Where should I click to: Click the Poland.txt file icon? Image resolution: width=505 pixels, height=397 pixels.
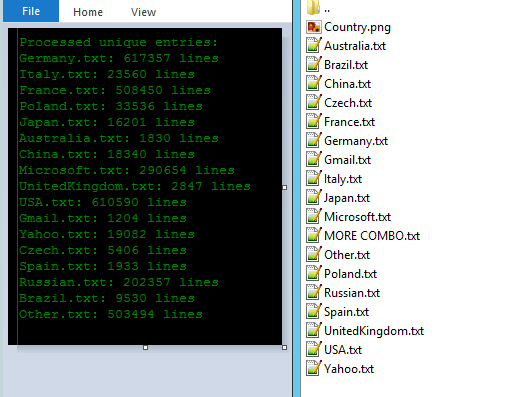[313, 274]
